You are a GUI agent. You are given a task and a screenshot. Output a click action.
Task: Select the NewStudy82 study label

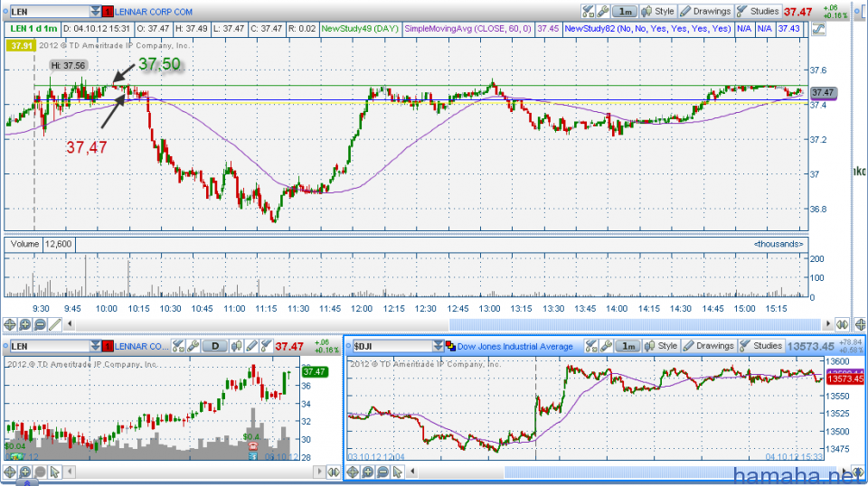point(647,29)
